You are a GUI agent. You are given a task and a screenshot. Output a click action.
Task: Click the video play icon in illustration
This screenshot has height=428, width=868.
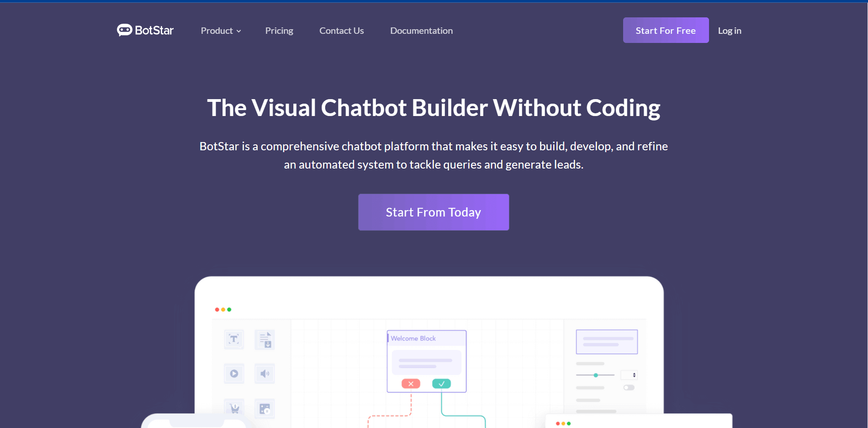click(234, 374)
